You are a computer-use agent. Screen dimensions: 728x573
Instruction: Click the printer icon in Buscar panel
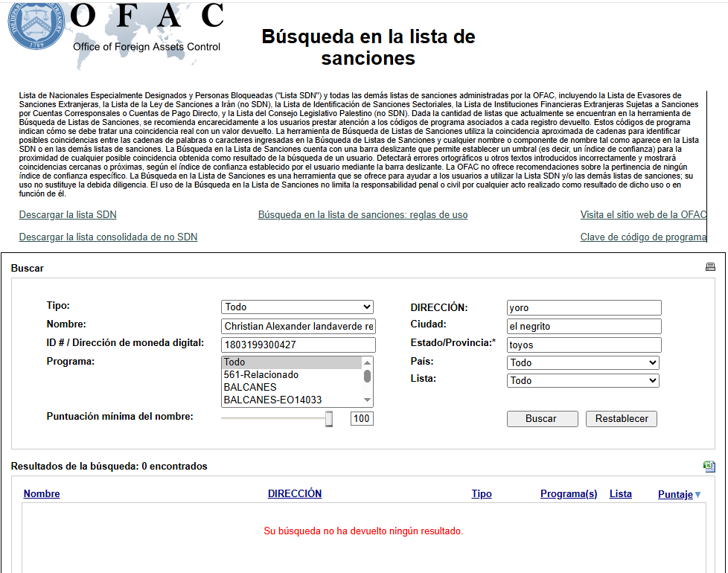709,267
